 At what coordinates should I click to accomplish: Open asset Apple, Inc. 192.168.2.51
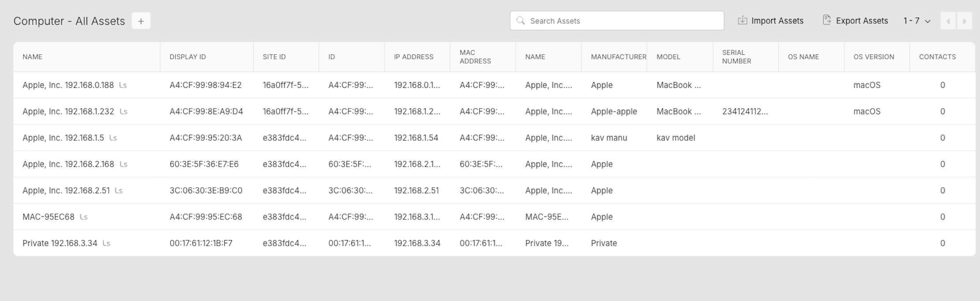[x=66, y=191]
